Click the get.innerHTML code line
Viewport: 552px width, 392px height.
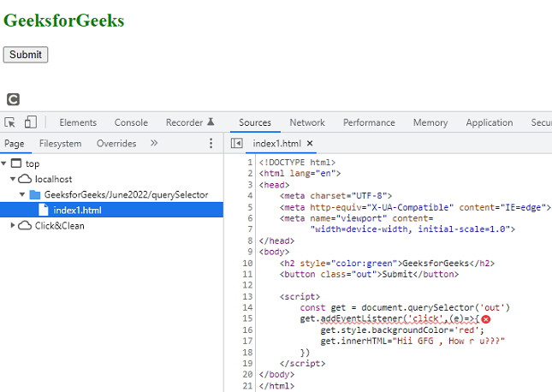[x=413, y=341]
